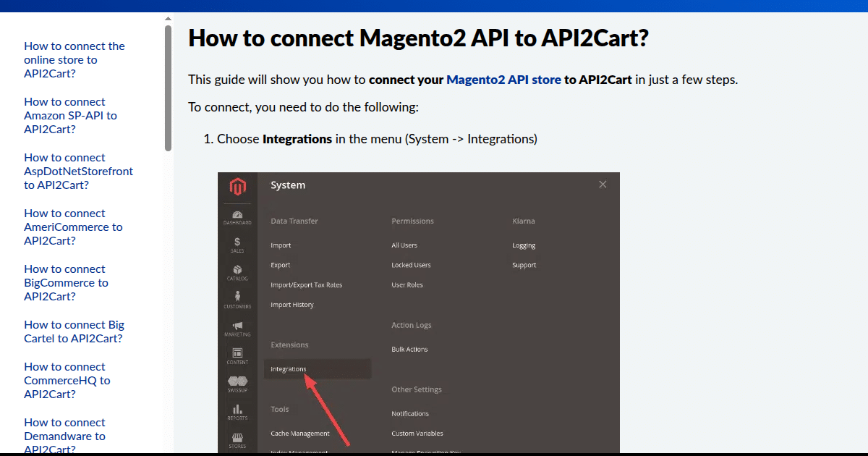Follow the 'Magento2 API store' link

coord(503,80)
